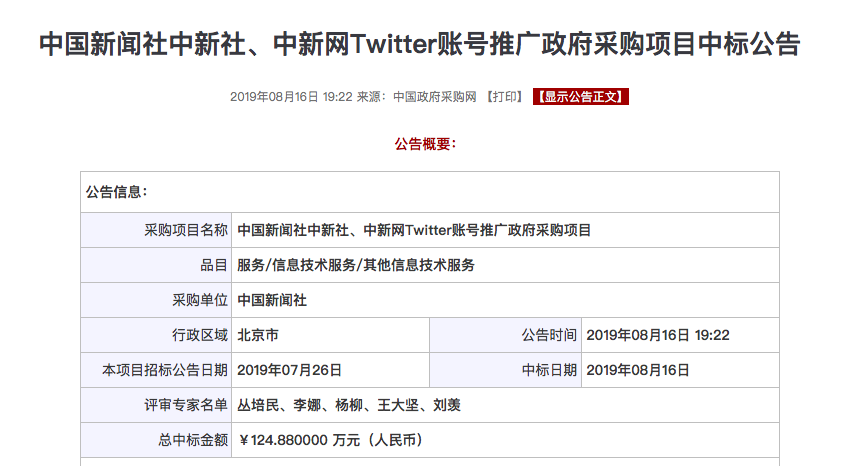The width and height of the screenshot is (856, 466).
Task: Click the publish time 2019年08月16日 19:22 under title
Action: pos(291,97)
